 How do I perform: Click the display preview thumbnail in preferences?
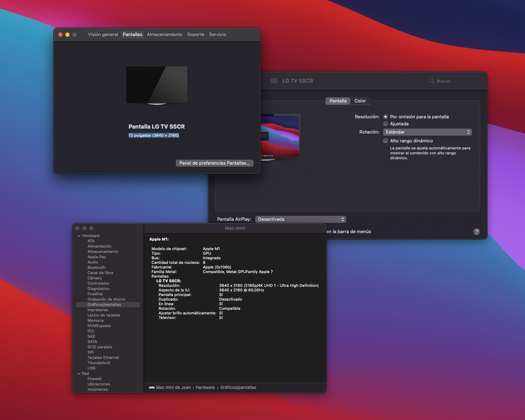[280, 137]
